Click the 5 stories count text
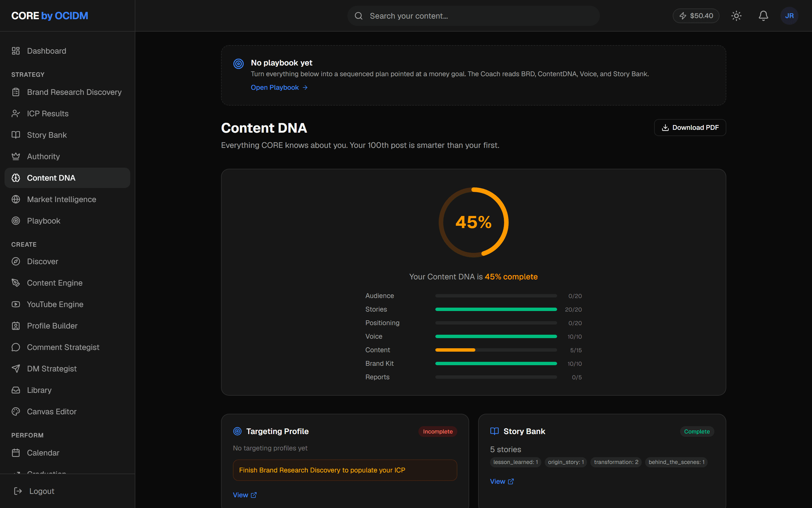 pos(505,449)
